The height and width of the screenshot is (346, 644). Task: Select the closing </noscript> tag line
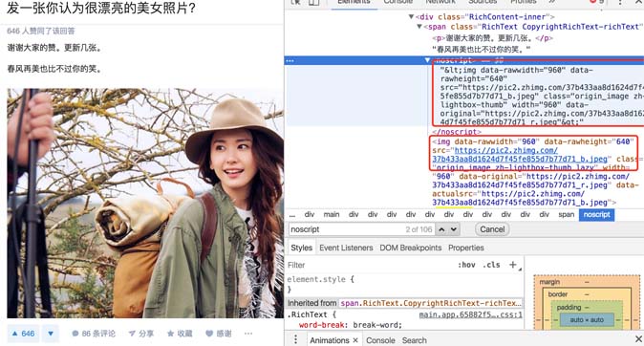pyautogui.click(x=457, y=132)
